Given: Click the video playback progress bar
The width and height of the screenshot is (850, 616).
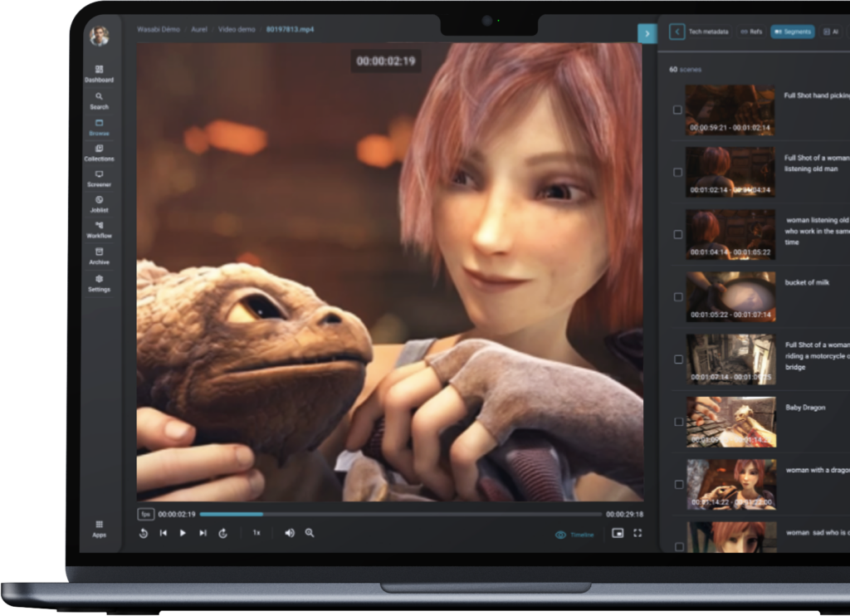Looking at the screenshot, I should (401, 514).
